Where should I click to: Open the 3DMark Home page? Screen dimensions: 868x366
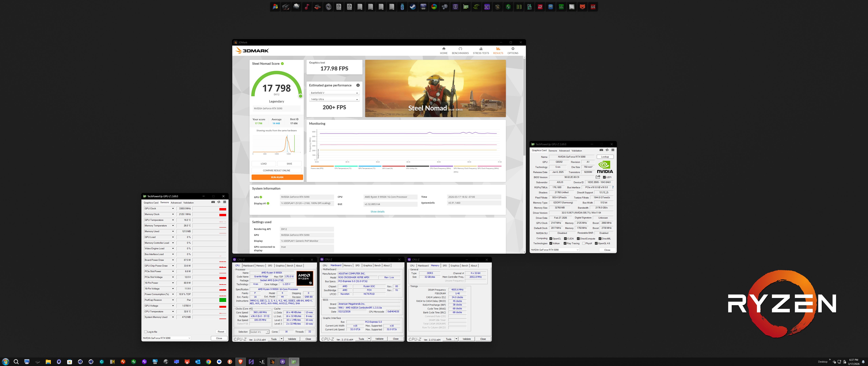click(443, 50)
